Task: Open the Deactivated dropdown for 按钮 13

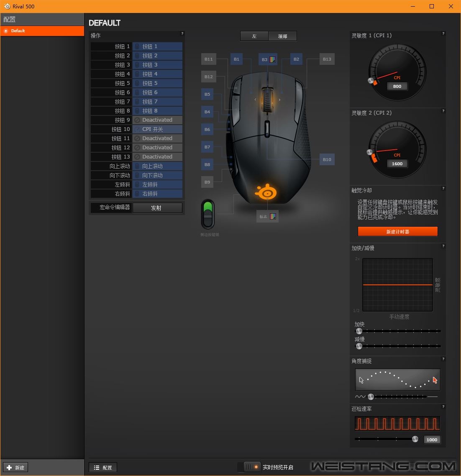Action: (x=158, y=156)
